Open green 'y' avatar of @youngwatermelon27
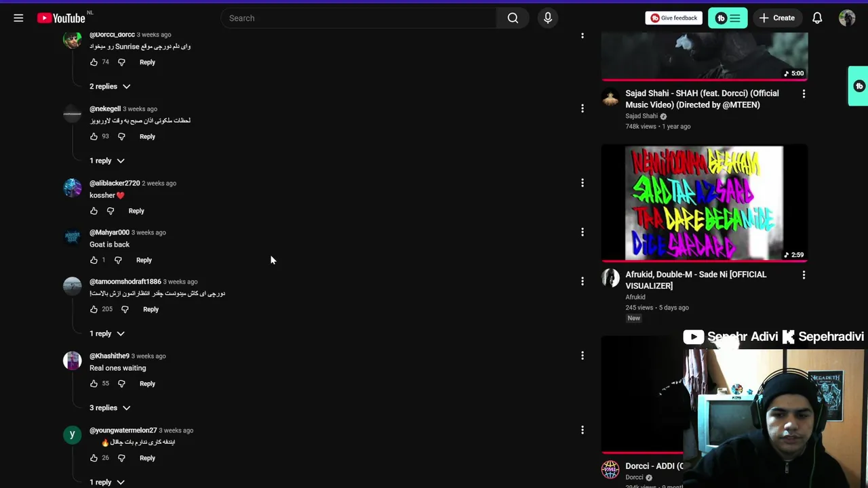The image size is (868, 488). click(73, 435)
